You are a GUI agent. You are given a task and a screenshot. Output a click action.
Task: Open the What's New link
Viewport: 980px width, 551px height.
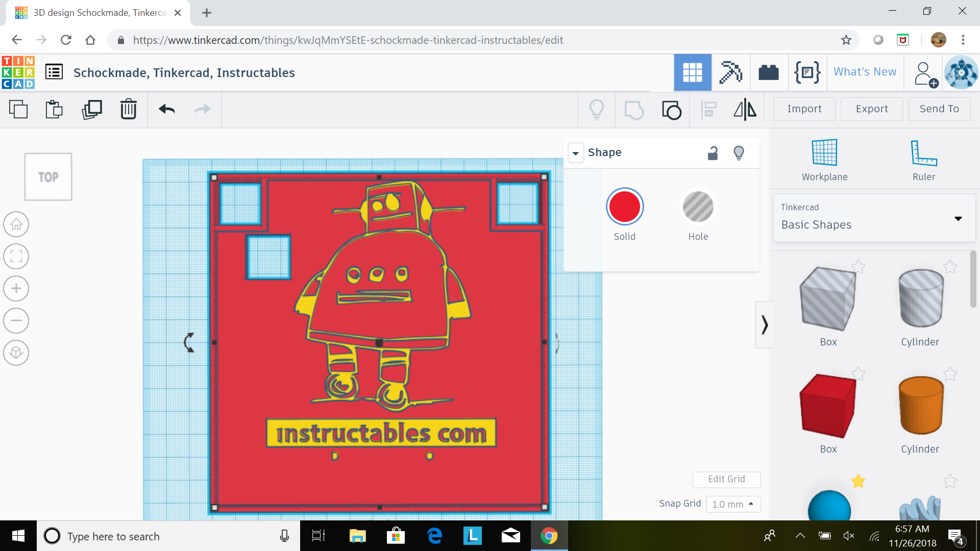(865, 72)
